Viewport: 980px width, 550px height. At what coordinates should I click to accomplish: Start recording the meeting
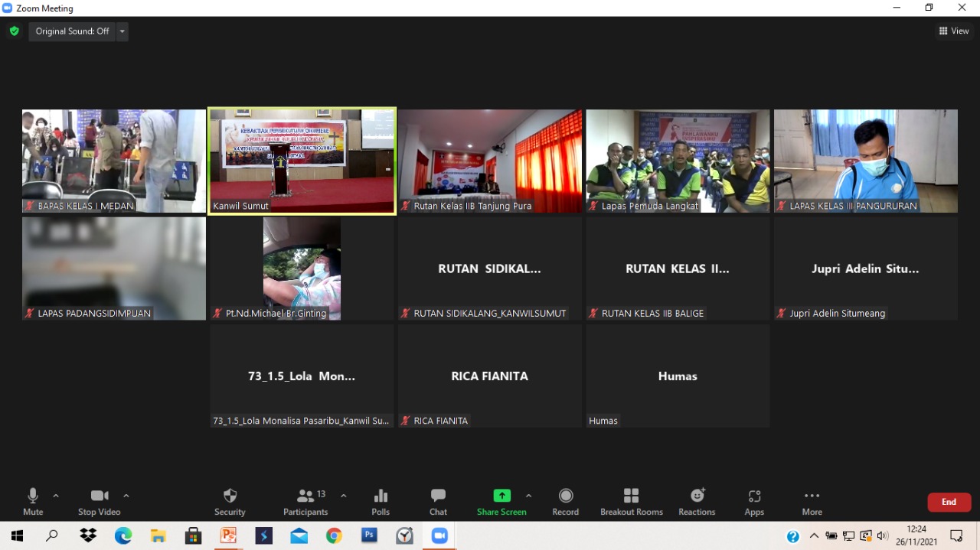coord(565,501)
